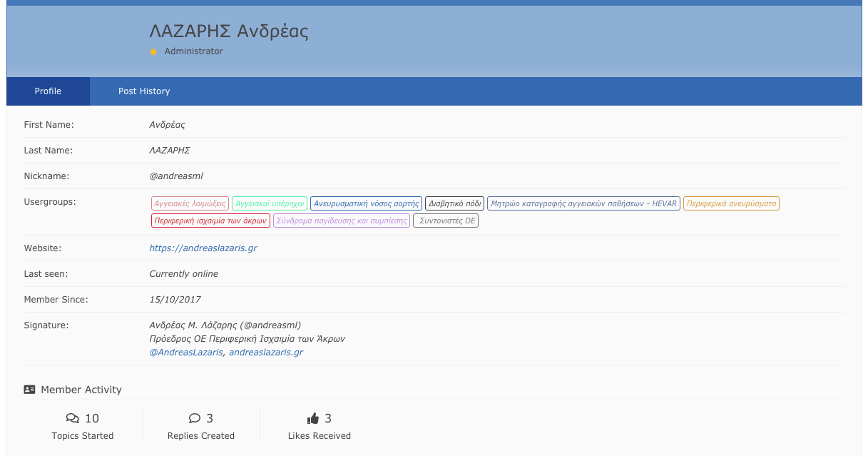Select the Profile tab
The image size is (868, 456).
[x=48, y=91]
